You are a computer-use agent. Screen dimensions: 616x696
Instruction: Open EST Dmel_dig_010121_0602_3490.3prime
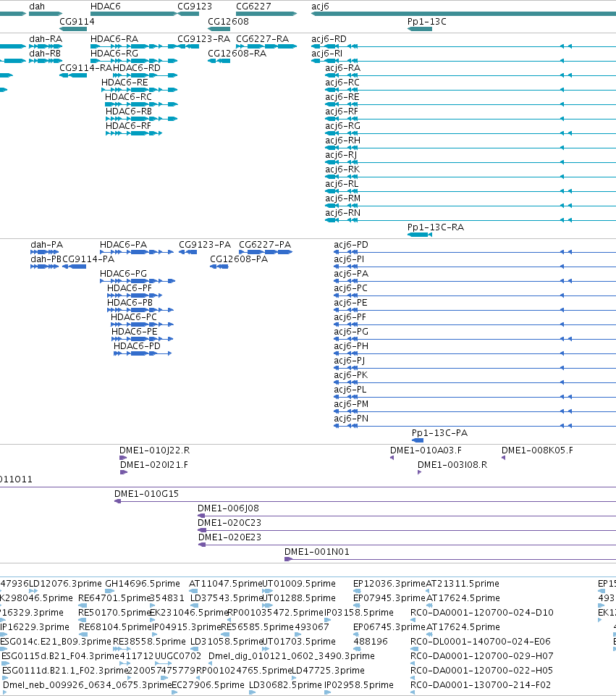point(292,656)
